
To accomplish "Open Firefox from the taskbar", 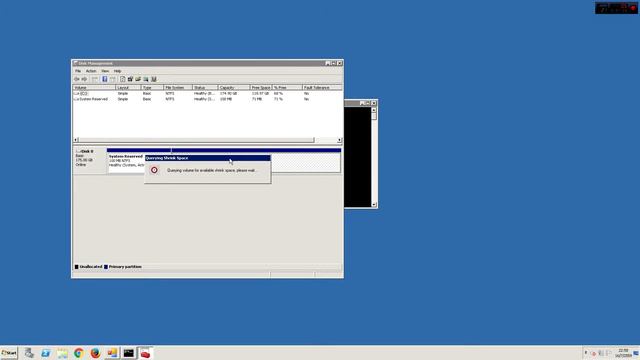I will [x=95, y=353].
